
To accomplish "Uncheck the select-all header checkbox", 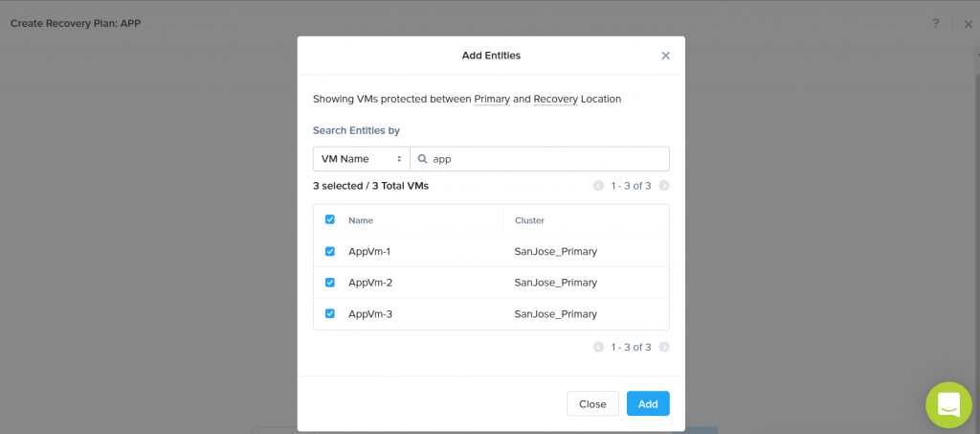I will 330,219.
